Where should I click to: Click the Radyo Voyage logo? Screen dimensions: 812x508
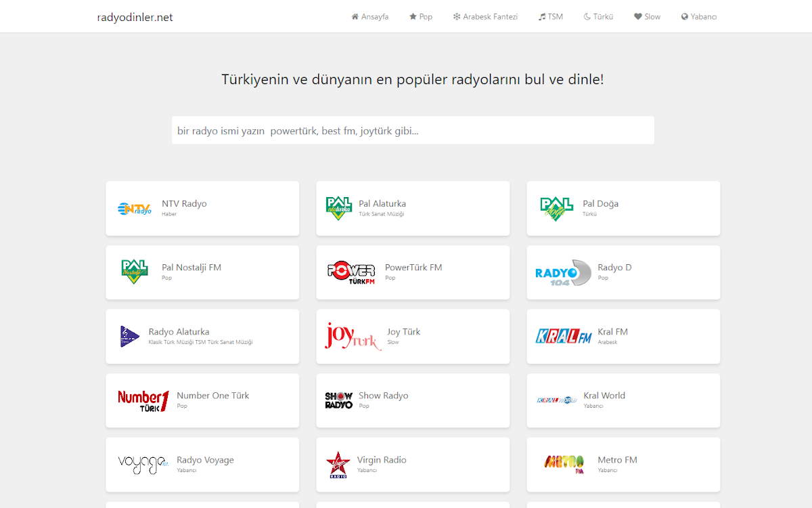point(143,465)
